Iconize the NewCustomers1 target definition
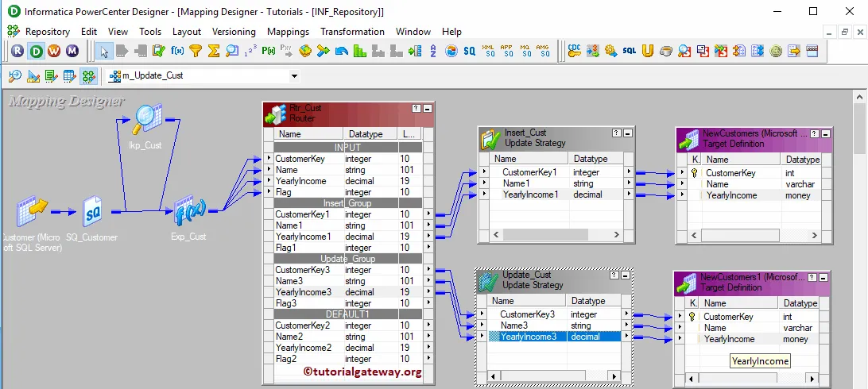This screenshot has width=868, height=389. tap(823, 277)
